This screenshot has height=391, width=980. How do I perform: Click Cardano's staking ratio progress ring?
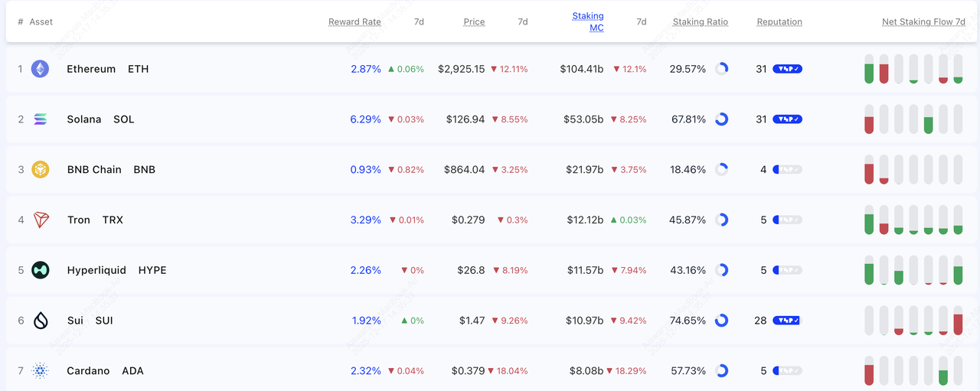[x=721, y=371]
